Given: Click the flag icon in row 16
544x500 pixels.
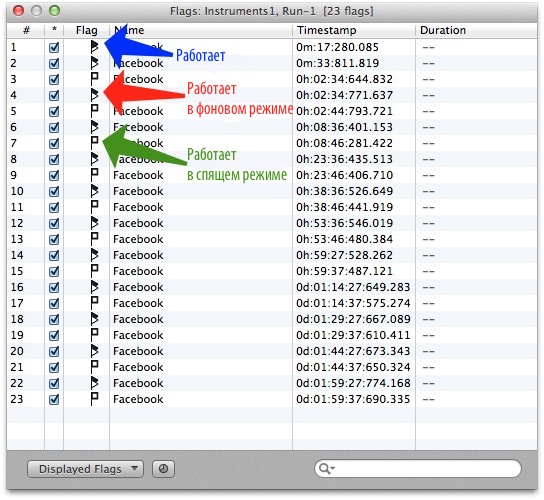Looking at the screenshot, I should coord(94,287).
